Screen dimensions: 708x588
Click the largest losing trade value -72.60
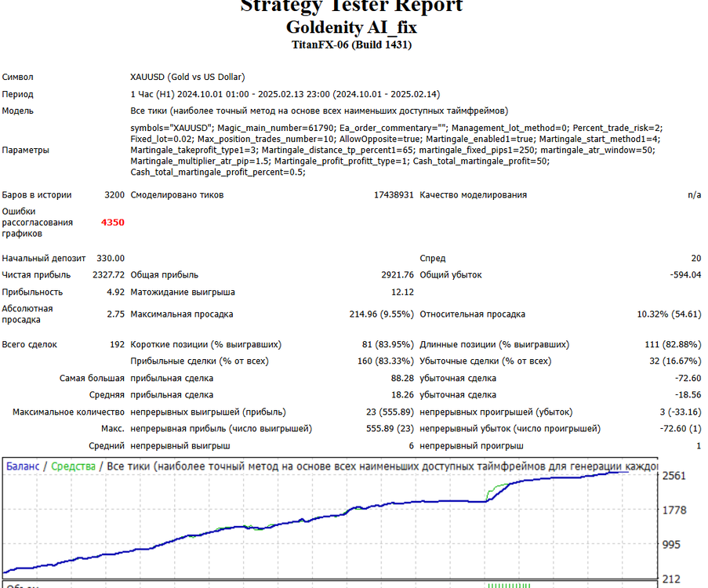pos(688,378)
